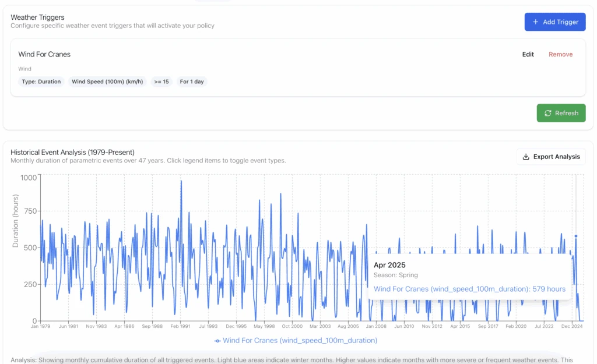This screenshot has height=364, width=597.
Task: Remove the Wind For Cranes trigger
Action: (560, 54)
